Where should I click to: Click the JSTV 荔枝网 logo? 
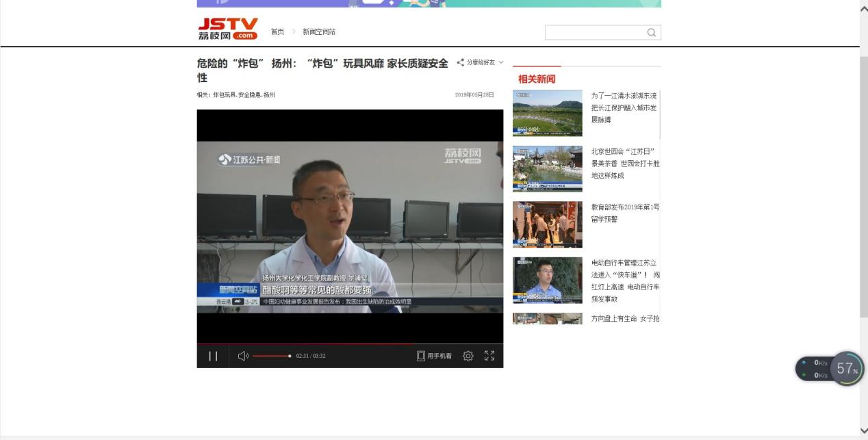(x=227, y=29)
